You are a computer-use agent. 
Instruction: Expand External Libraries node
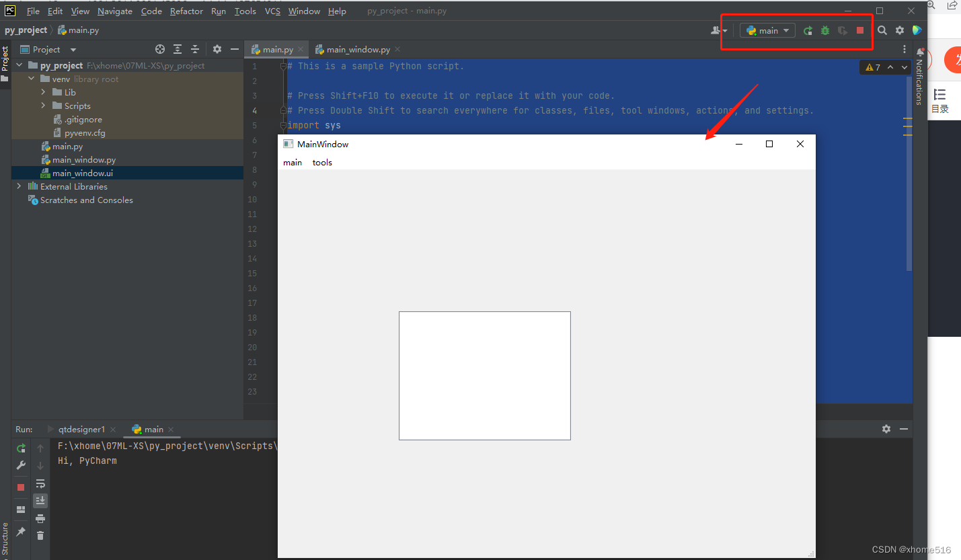pos(19,186)
